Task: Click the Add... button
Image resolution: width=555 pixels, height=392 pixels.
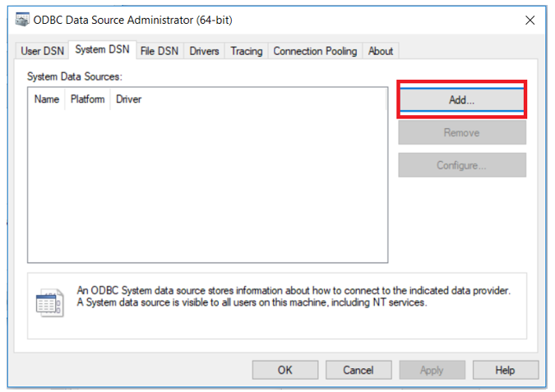Action: click(461, 99)
